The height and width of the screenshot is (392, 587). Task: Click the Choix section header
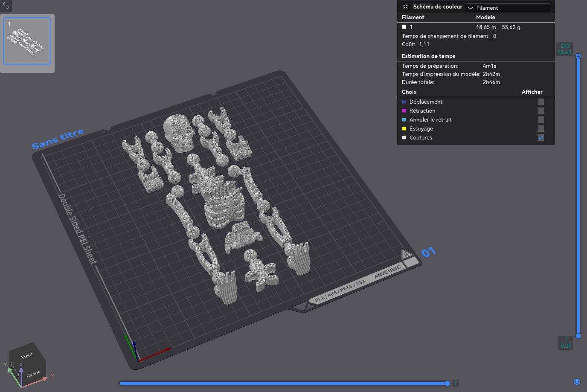[409, 92]
